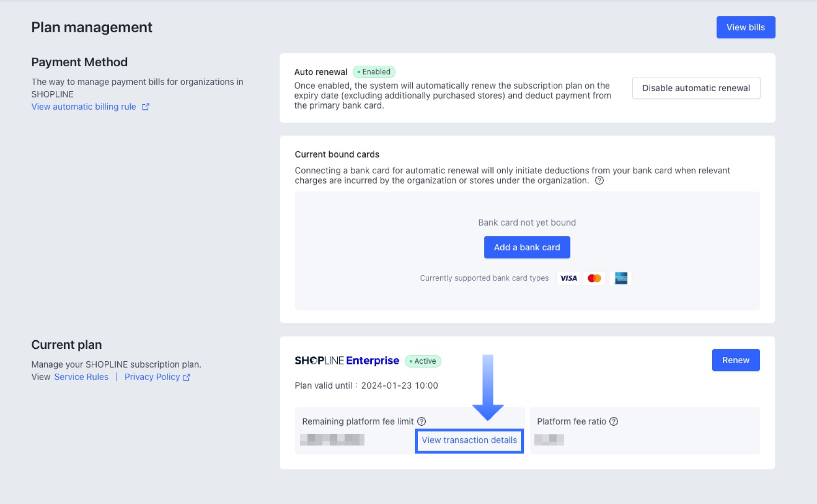The width and height of the screenshot is (817, 504).
Task: Open the Service Rules link
Action: [x=81, y=377]
